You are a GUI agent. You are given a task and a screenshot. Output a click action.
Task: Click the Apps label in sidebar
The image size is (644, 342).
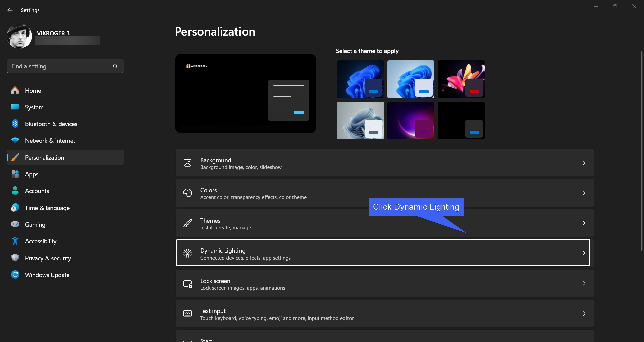coord(32,174)
